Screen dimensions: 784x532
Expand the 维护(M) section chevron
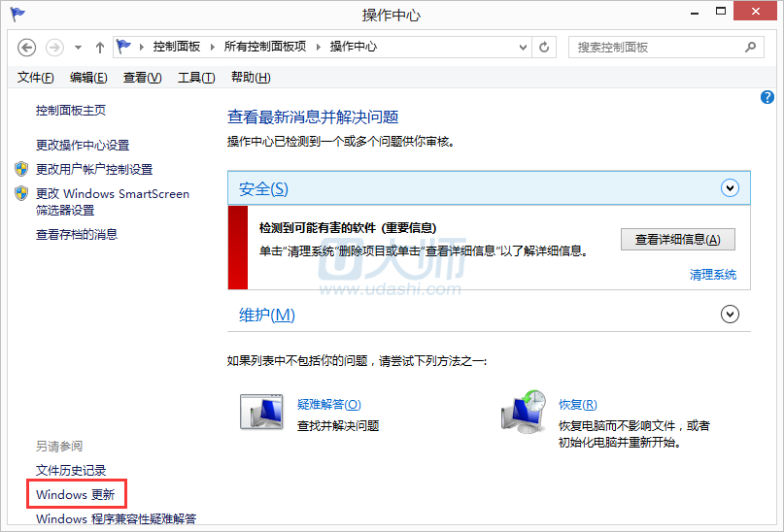click(730, 315)
